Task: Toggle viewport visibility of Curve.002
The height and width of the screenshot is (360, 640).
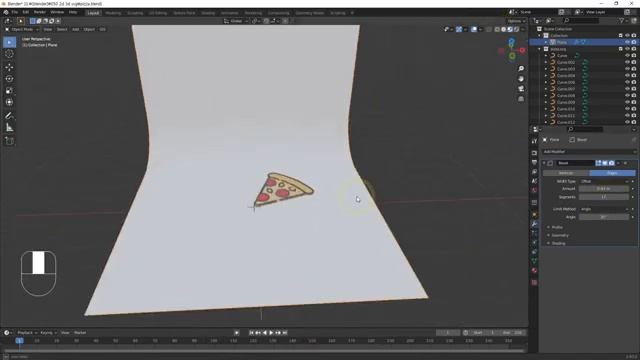Action: click(627, 62)
